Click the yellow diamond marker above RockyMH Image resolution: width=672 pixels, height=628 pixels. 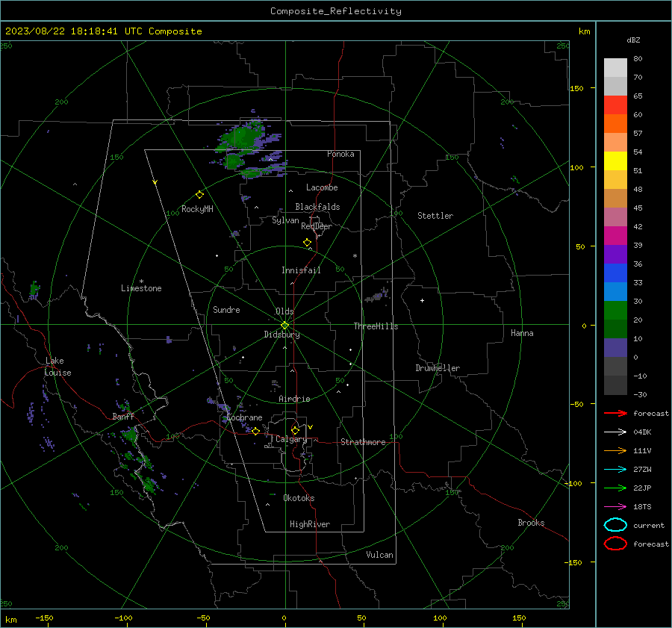click(199, 195)
